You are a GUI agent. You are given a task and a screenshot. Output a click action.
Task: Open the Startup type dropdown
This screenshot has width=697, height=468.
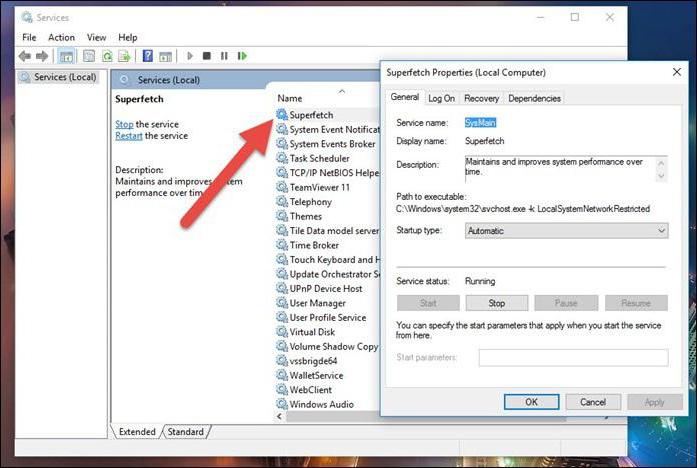pos(566,231)
